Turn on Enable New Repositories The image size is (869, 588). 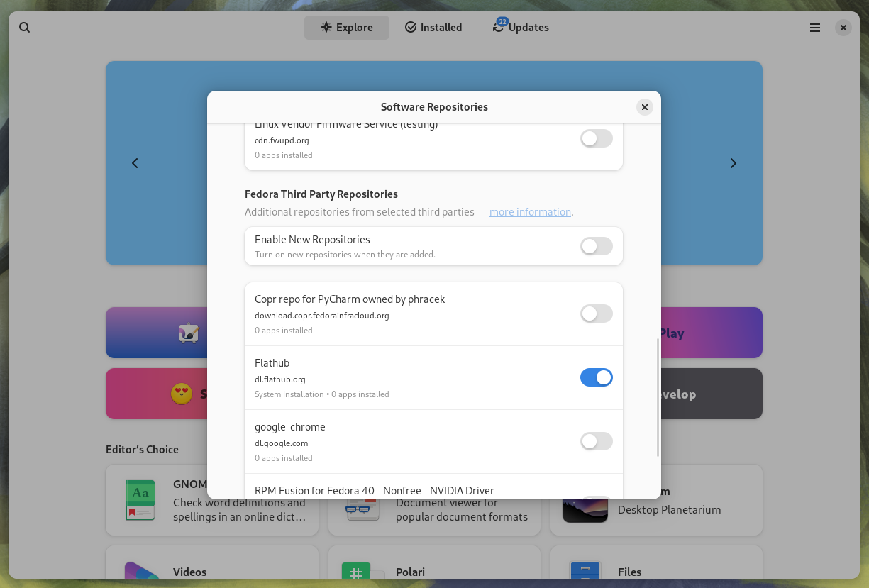(597, 246)
